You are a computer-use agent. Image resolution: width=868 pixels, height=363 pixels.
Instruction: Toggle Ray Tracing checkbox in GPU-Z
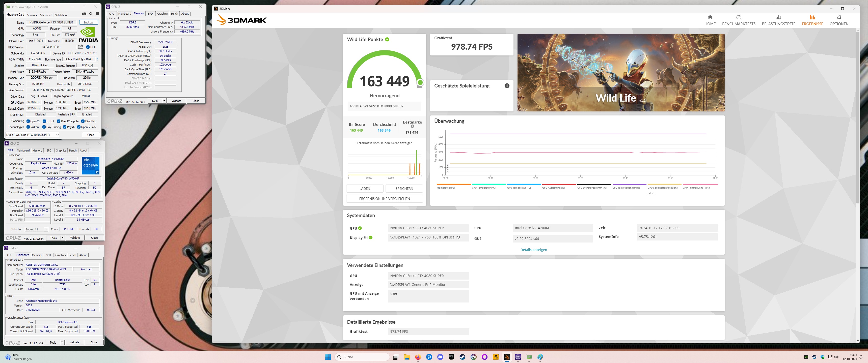tap(44, 127)
